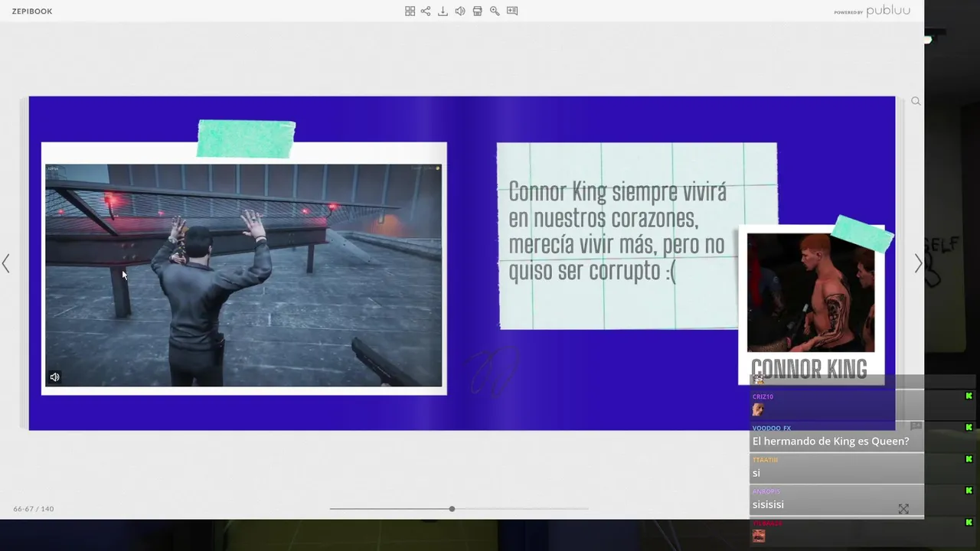Click the Kick badge beside CRIZ10's message
980x551 pixels.
pyautogui.click(x=969, y=396)
